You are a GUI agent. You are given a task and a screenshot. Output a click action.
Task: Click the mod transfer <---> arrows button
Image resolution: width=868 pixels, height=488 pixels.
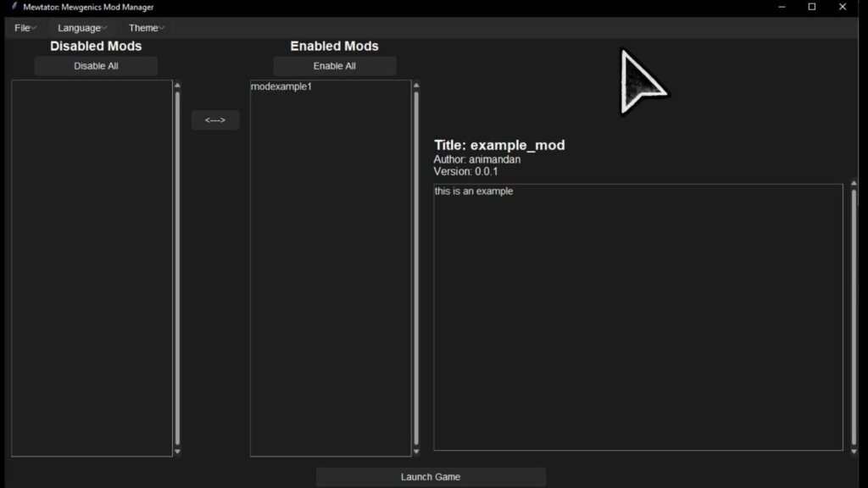pyautogui.click(x=215, y=119)
